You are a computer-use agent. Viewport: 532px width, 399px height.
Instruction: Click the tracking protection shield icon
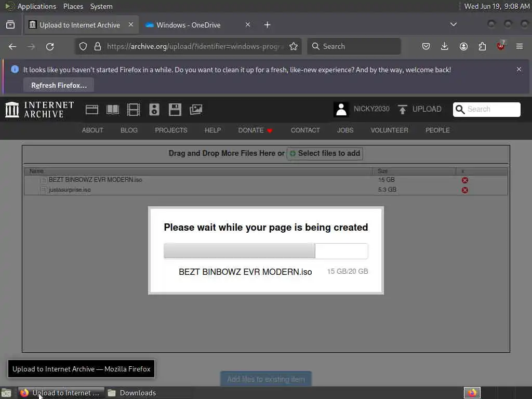[83, 46]
